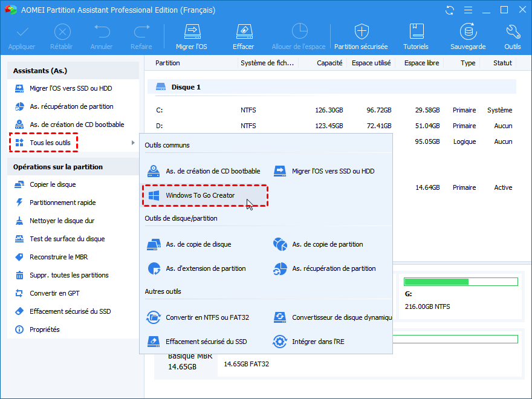Viewport: 532px width, 399px height.
Task: Click the Effacer toolbar icon
Action: (243, 31)
